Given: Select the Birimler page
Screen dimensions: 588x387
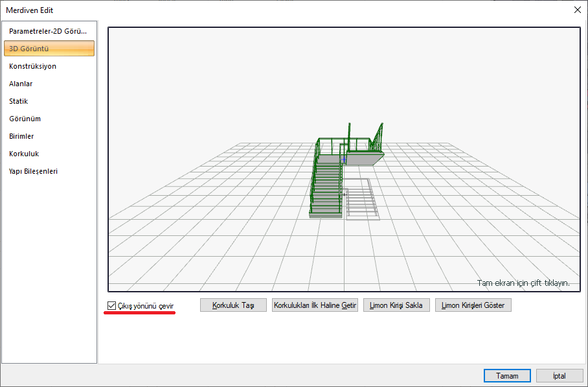Looking at the screenshot, I should point(49,136).
